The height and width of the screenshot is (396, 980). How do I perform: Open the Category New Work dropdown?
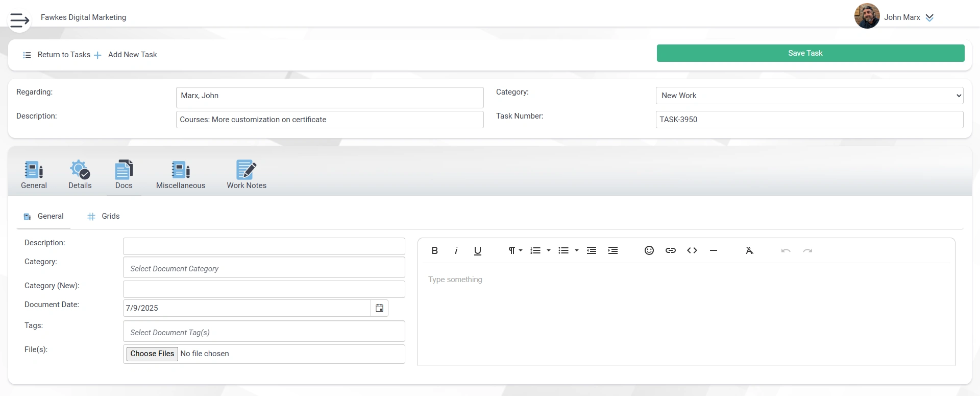pyautogui.click(x=810, y=96)
